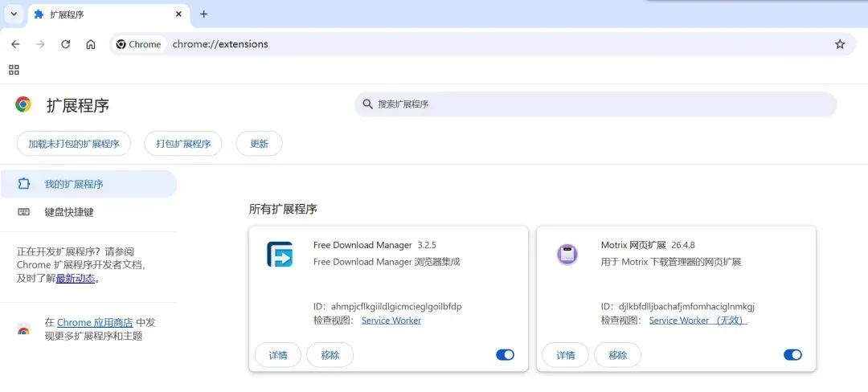Bookmark this page with the star
868x392 pixels.
(840, 44)
